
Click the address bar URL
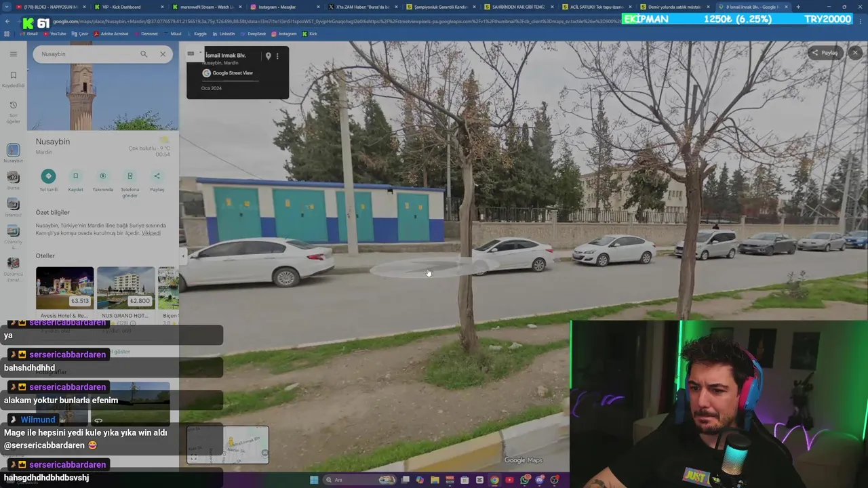pyautogui.click(x=337, y=22)
